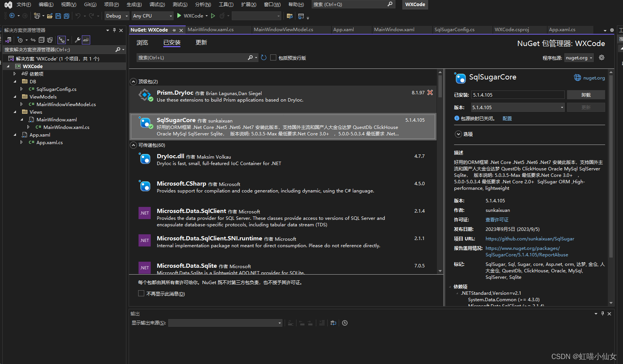This screenshot has height=364, width=623.
Task: Open the GitHub project URL link
Action: pyautogui.click(x=530, y=239)
